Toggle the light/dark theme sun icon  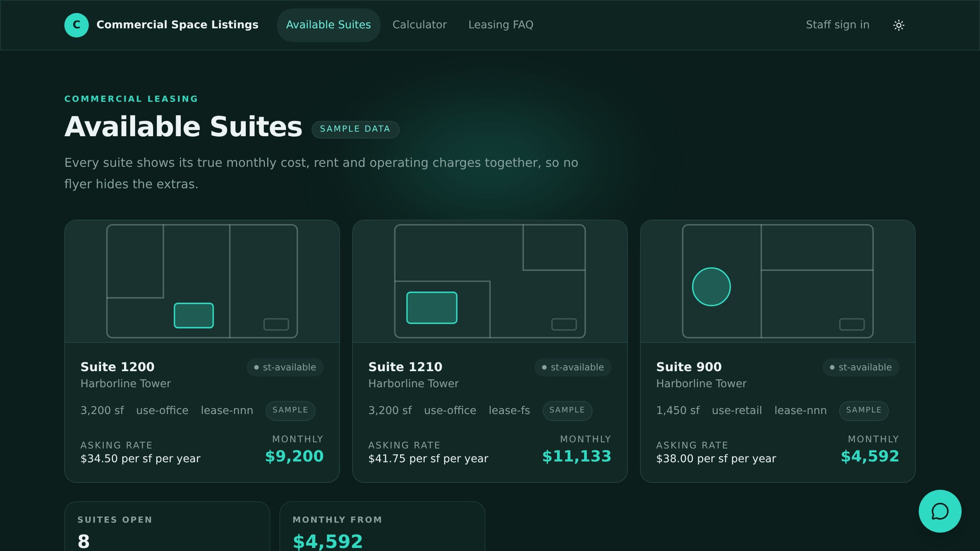click(898, 25)
